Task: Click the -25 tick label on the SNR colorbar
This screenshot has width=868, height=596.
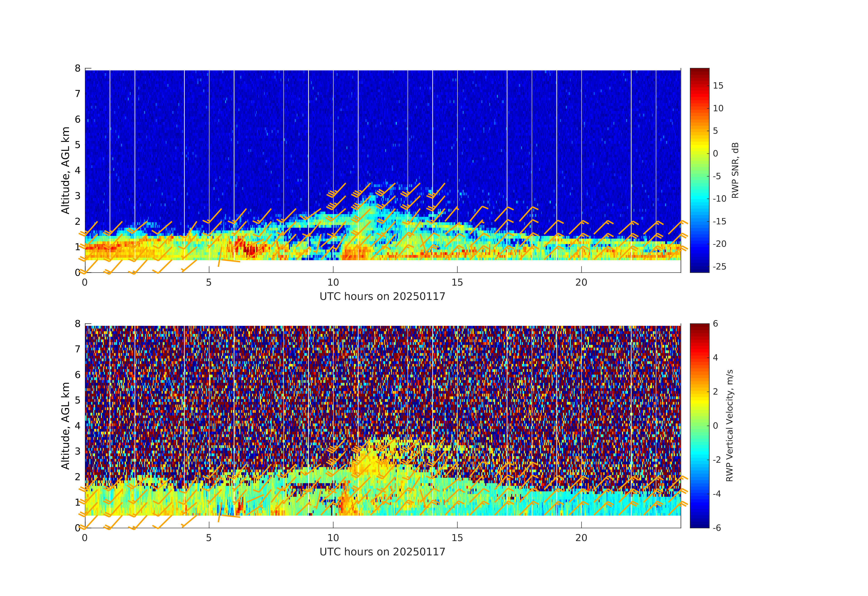Action: 719,267
